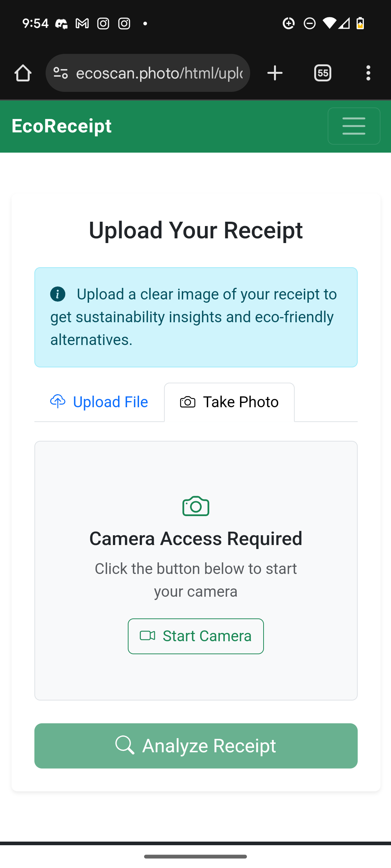Image resolution: width=391 pixels, height=868 pixels.
Task: Tap the bottom navigation gesture handle
Action: (195, 856)
